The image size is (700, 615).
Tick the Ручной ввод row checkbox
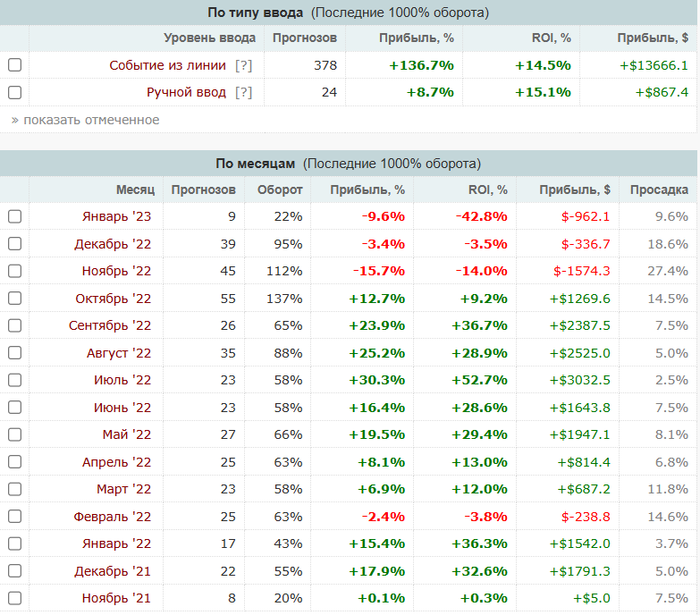(x=14, y=92)
